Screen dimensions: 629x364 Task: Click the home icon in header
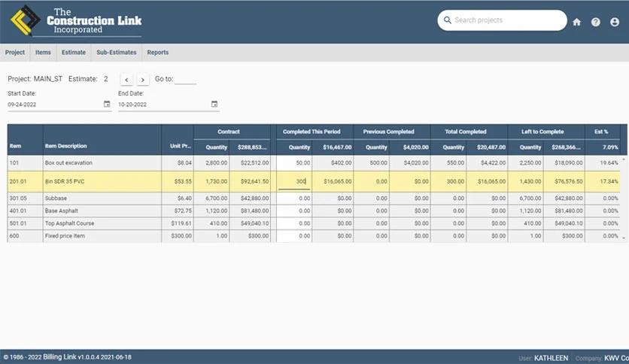click(x=576, y=22)
